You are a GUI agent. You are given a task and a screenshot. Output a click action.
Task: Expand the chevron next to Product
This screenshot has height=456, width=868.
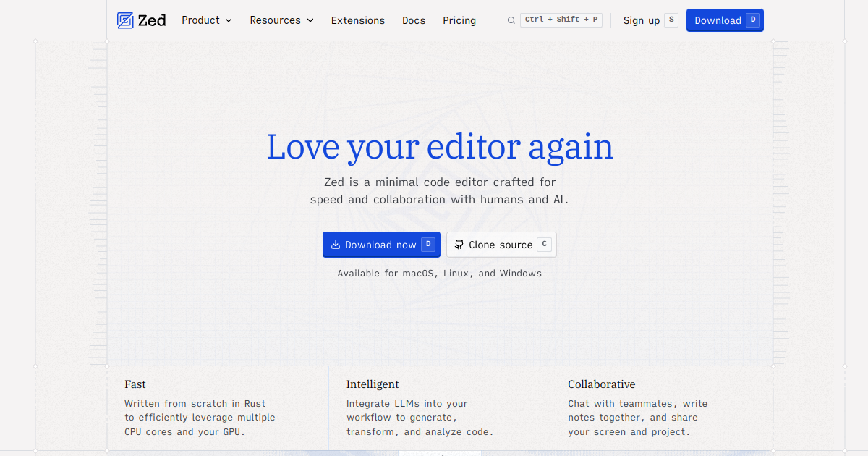click(229, 20)
